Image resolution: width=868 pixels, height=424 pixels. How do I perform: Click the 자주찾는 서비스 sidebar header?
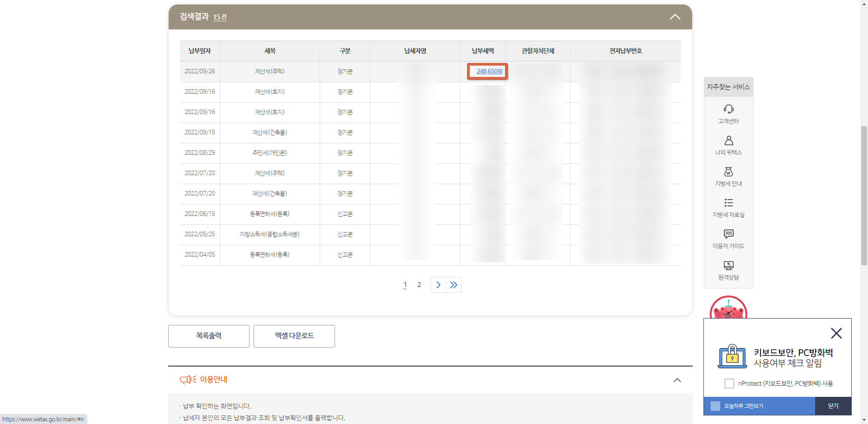tap(728, 87)
